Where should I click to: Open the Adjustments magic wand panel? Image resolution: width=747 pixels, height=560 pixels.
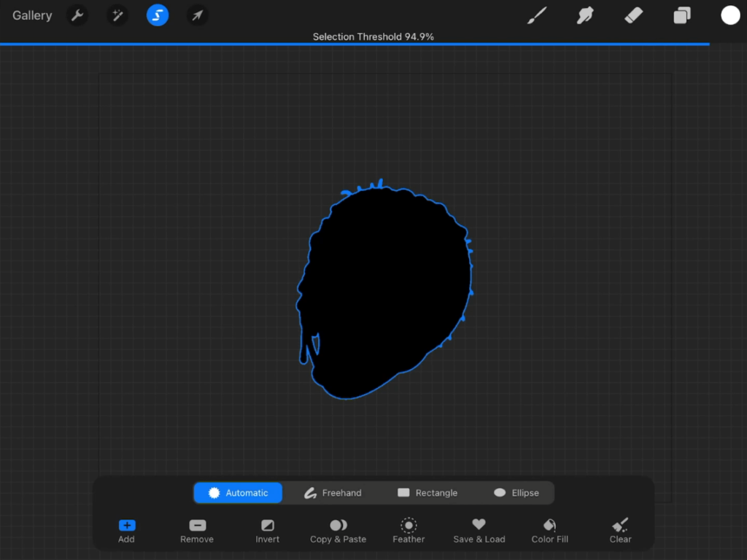coord(117,15)
